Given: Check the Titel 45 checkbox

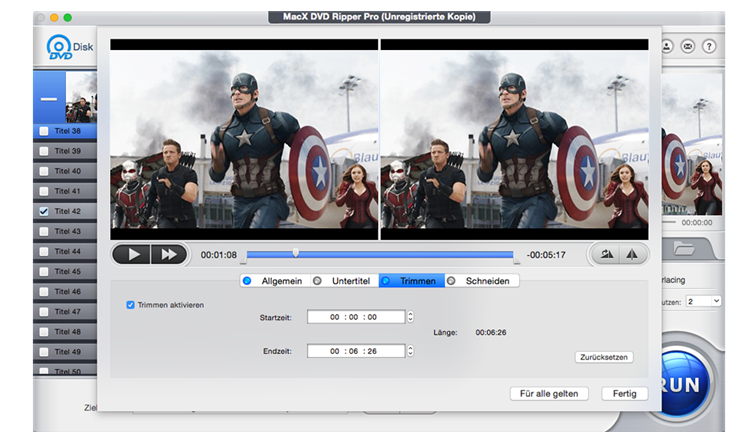Looking at the screenshot, I should coord(44,272).
